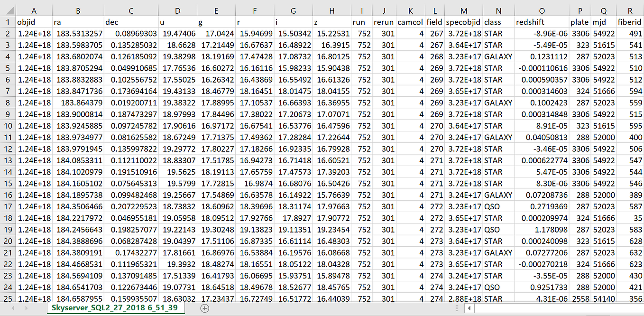Click the plate value 3306 in row 2
The width and height of the screenshot is (644, 316).
(579, 33)
